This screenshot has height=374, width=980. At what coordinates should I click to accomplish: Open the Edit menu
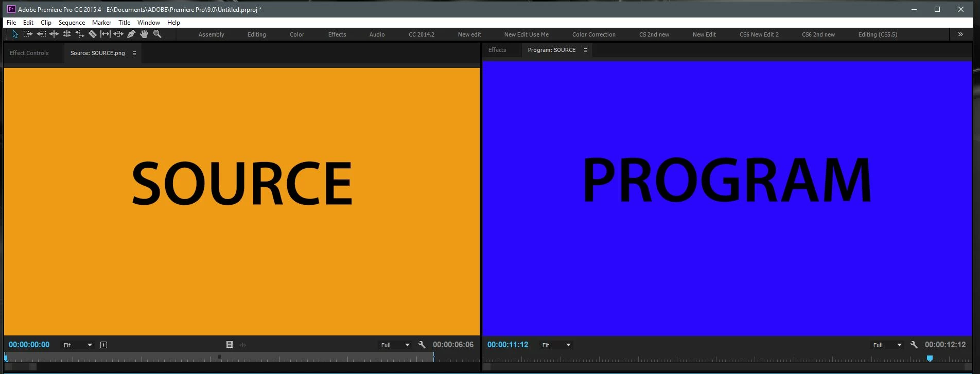(x=28, y=23)
